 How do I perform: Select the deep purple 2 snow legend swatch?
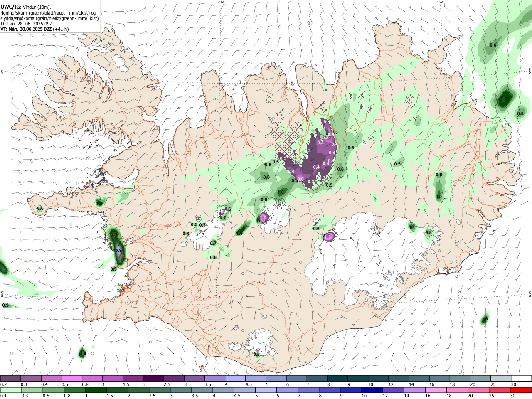[x=153, y=378]
